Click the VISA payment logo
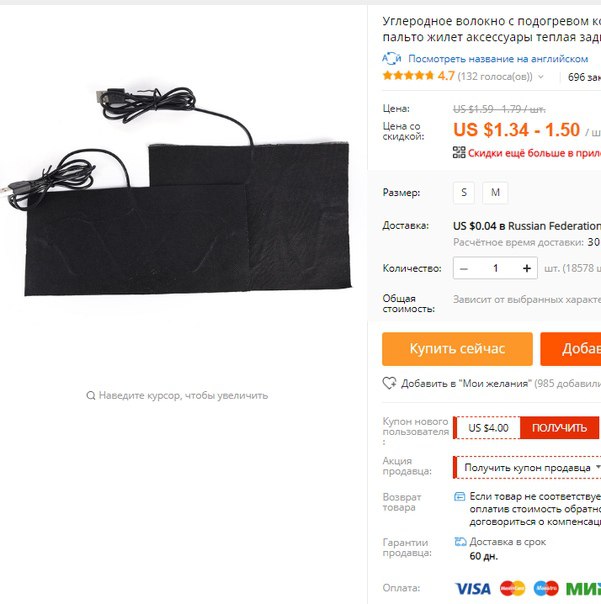 pyautogui.click(x=473, y=588)
